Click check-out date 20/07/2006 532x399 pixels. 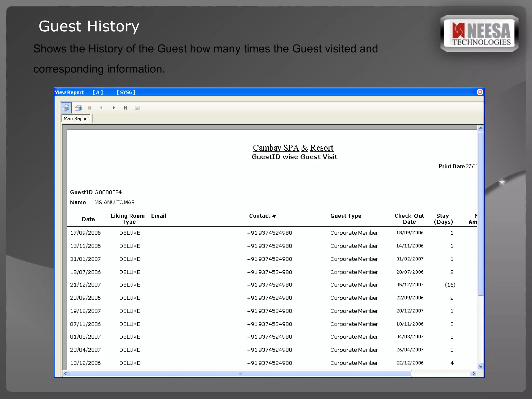point(410,272)
